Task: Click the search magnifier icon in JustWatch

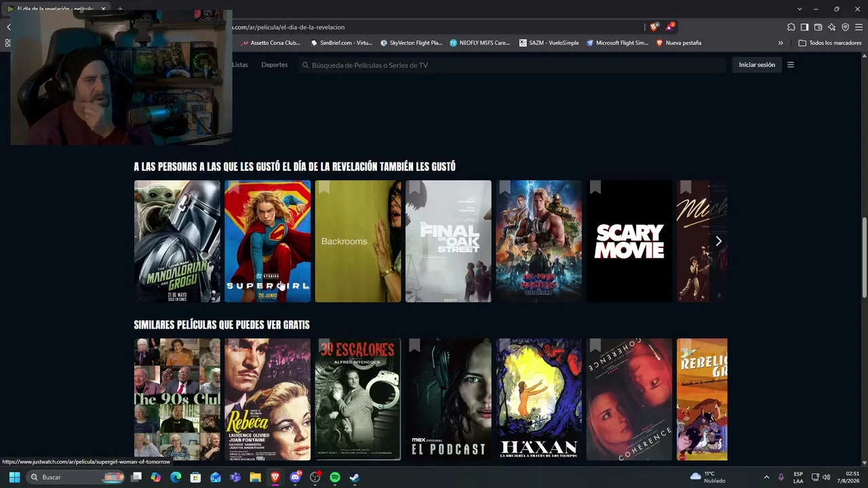Action: 305,65
